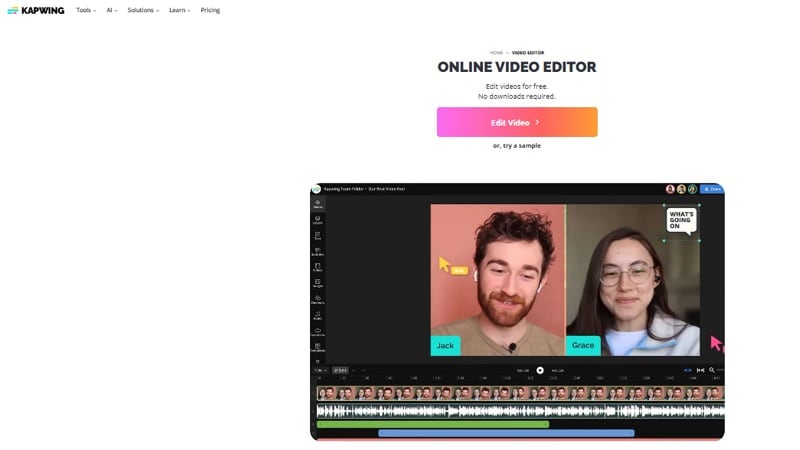The image size is (800, 450).
Task: Select the Media icon in editor sidebar
Action: pos(318,204)
